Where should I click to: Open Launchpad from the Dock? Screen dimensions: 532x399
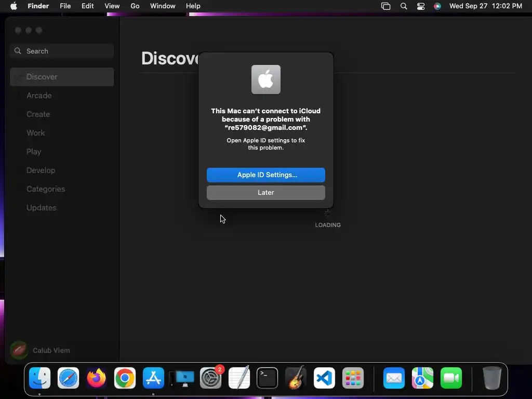coord(353,378)
